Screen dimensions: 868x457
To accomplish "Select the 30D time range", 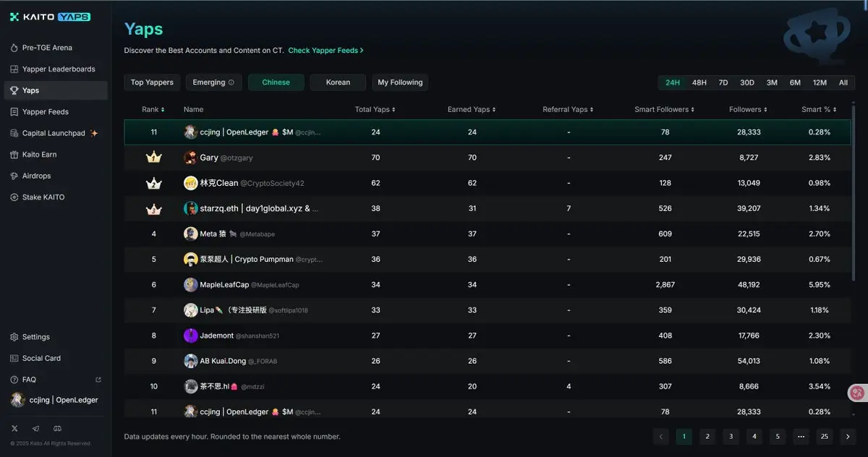I will pos(747,82).
